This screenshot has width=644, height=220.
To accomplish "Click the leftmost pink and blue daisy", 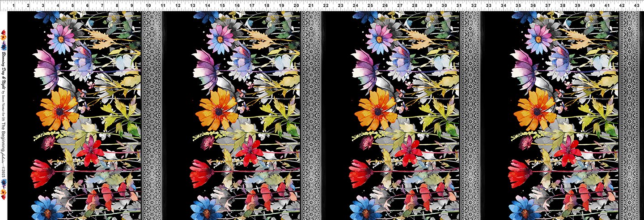I will click(61, 39).
